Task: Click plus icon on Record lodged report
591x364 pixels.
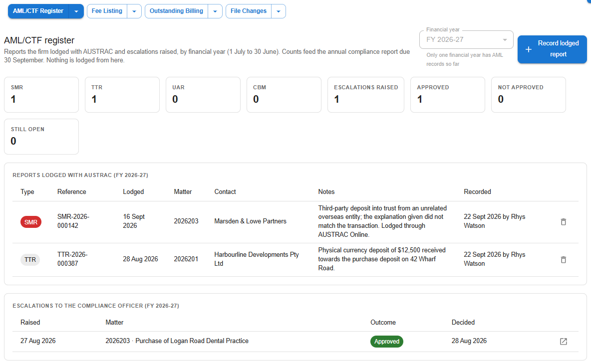Action: pos(529,49)
